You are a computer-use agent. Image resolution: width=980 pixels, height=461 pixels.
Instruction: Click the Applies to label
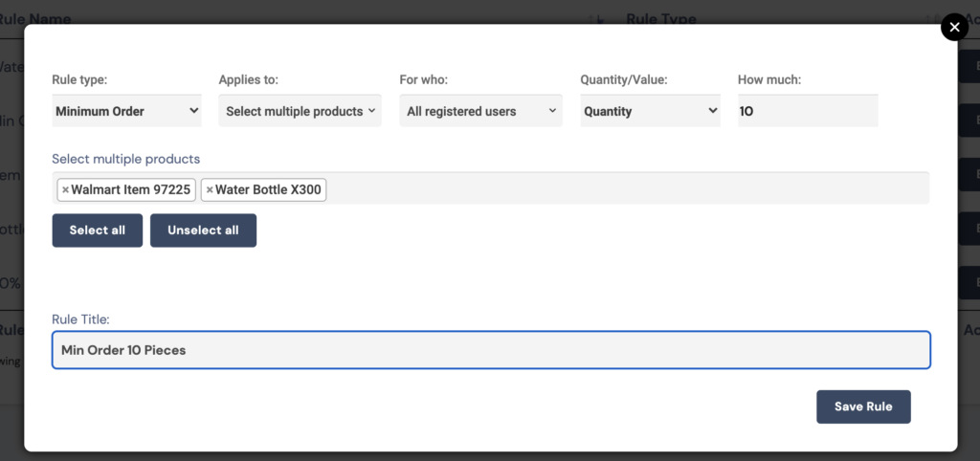point(248,80)
